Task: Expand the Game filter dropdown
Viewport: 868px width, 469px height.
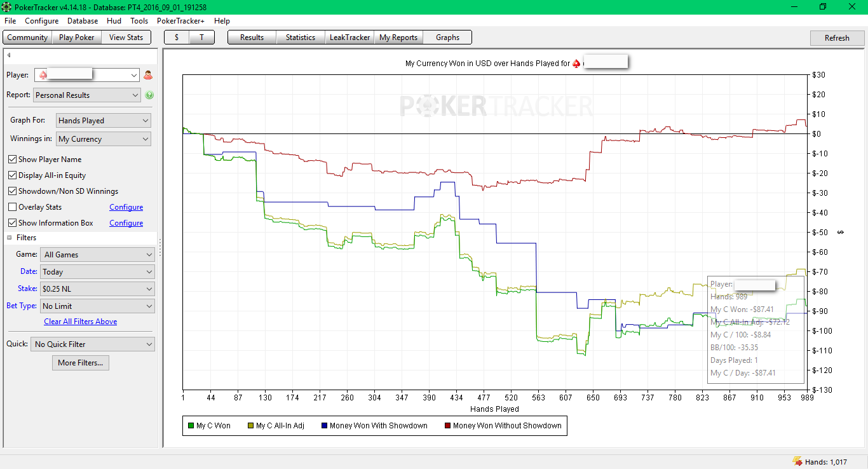Action: pos(97,255)
